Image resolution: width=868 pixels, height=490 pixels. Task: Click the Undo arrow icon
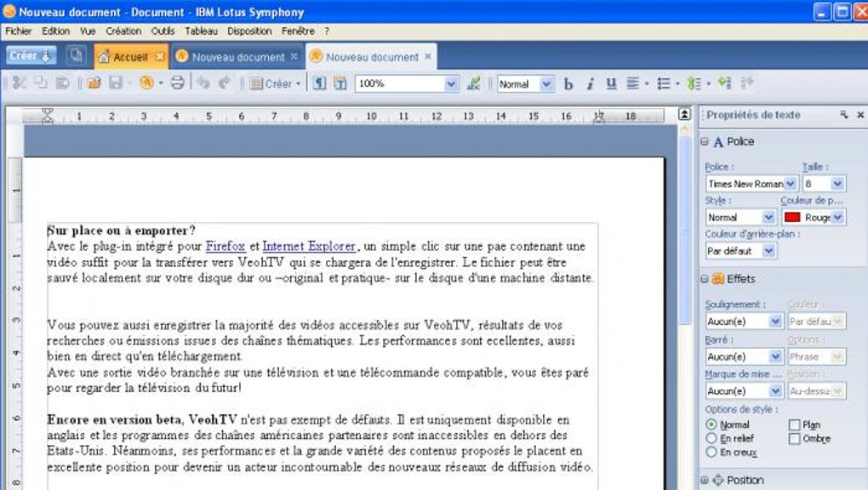[x=203, y=83]
